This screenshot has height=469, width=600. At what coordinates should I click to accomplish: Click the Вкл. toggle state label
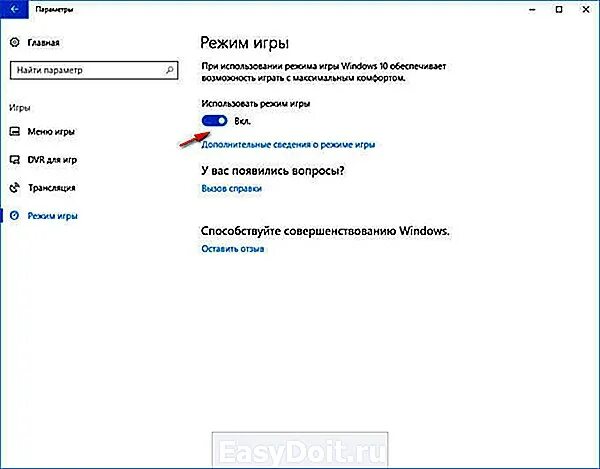(242, 121)
